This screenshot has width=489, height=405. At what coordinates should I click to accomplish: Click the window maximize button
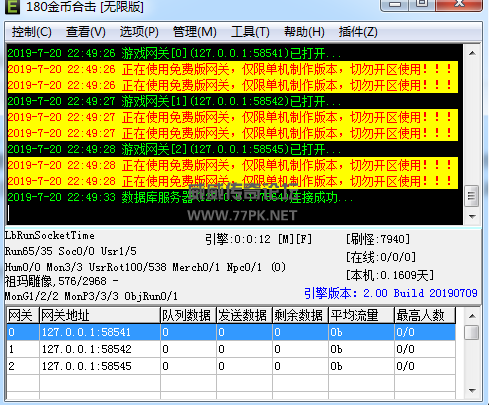422,5
